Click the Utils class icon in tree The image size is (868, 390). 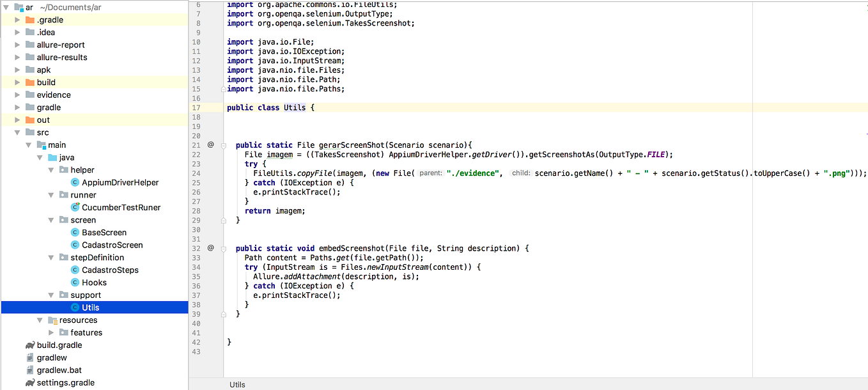click(x=75, y=308)
